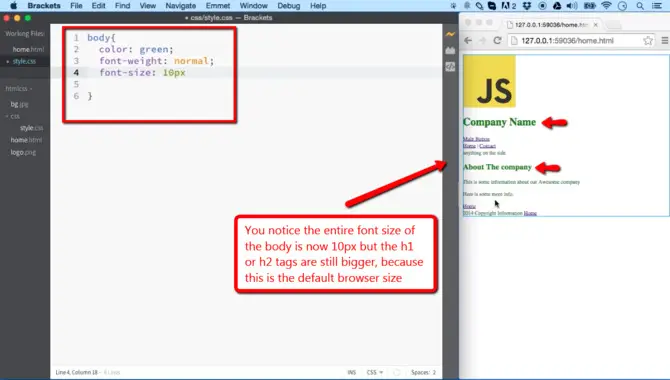Screen dimensions: 670x380
Task: Click the code brackets icon in right toolbar
Action: click(450, 66)
